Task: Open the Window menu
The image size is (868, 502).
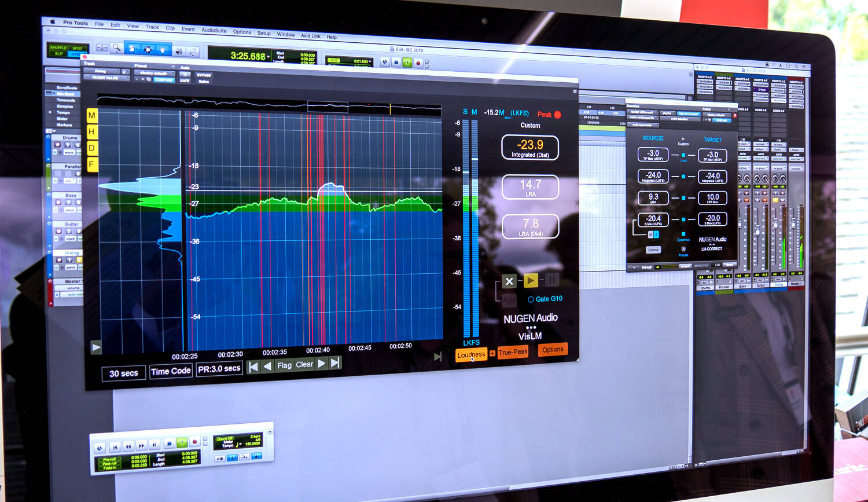Action: (x=285, y=34)
